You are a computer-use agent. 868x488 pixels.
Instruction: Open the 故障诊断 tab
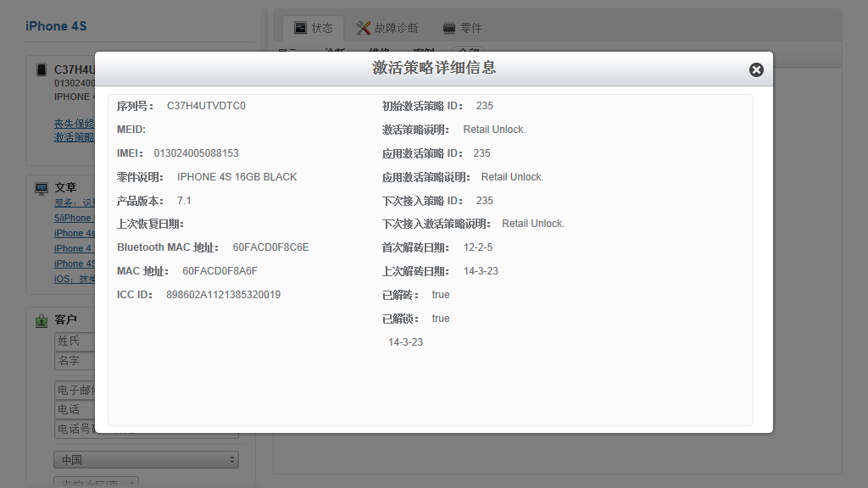(x=387, y=28)
